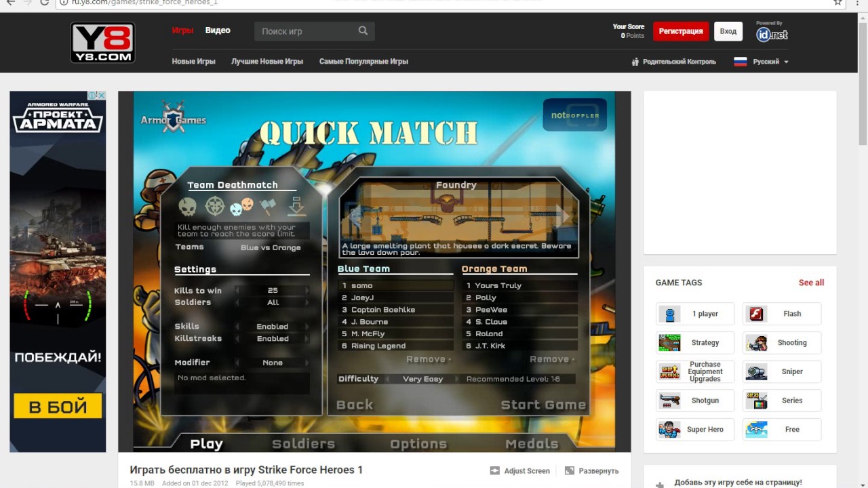This screenshot has width=868, height=488.
Task: Lower Difficulty with left arrow
Action: coord(387,379)
